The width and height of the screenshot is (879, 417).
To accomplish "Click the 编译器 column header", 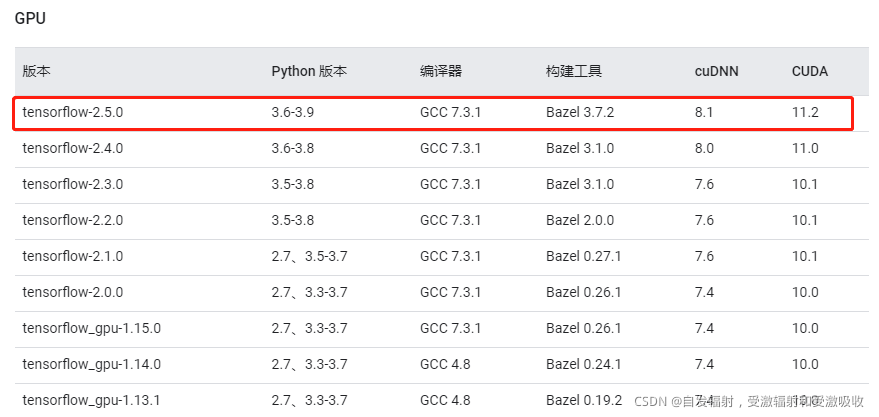I will (x=441, y=71).
